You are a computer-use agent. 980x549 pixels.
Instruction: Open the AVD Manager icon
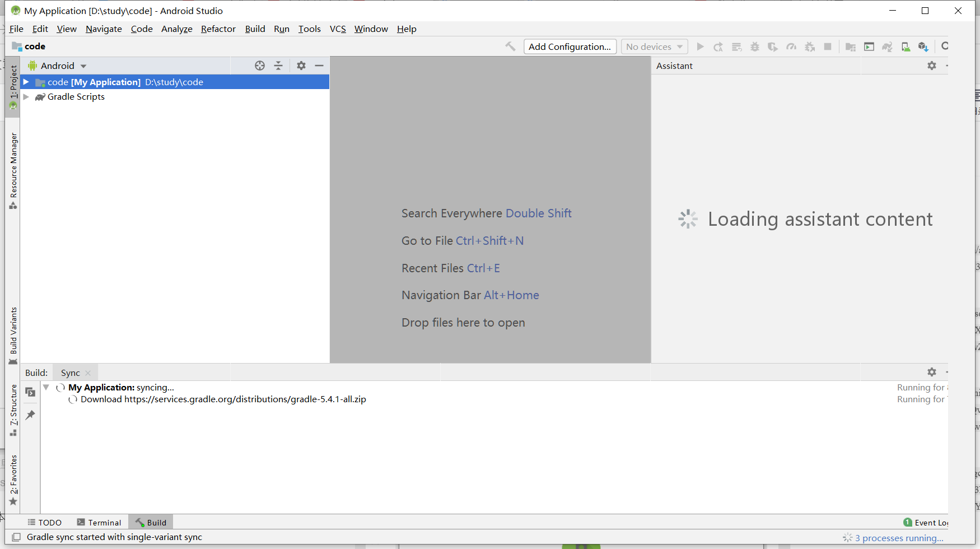(906, 46)
